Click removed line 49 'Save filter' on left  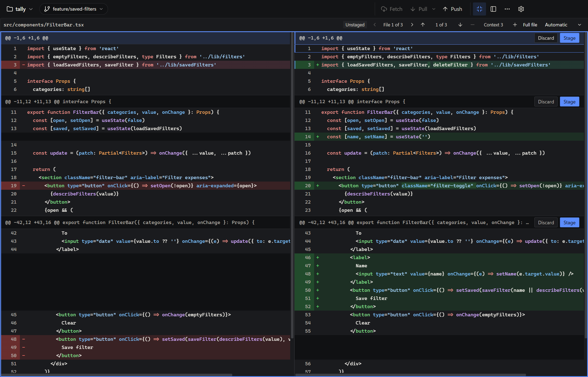coord(146,347)
